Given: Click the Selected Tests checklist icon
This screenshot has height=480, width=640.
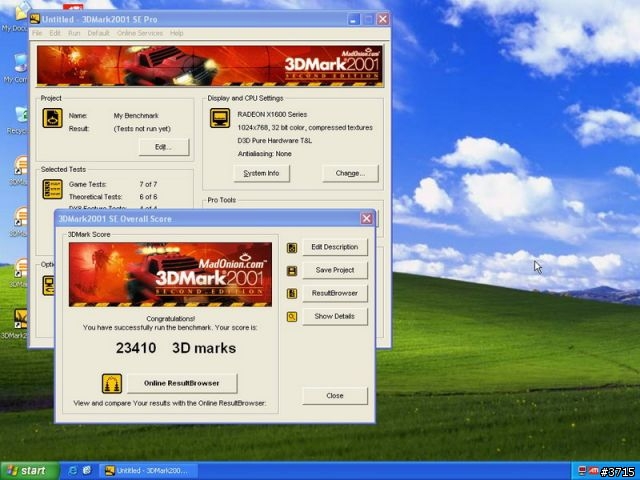Looking at the screenshot, I should [53, 189].
